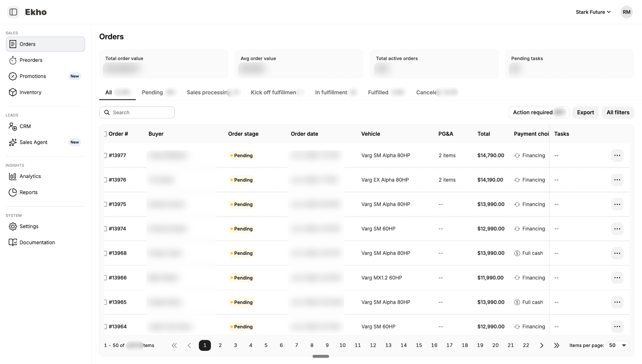Open the Documentation link
The height and width of the screenshot is (364, 642).
click(x=45, y=242)
